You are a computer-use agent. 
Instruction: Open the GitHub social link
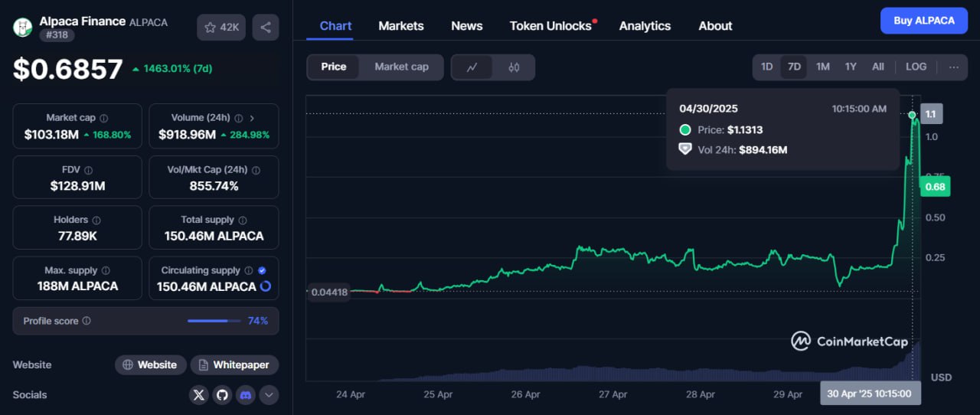click(x=222, y=395)
